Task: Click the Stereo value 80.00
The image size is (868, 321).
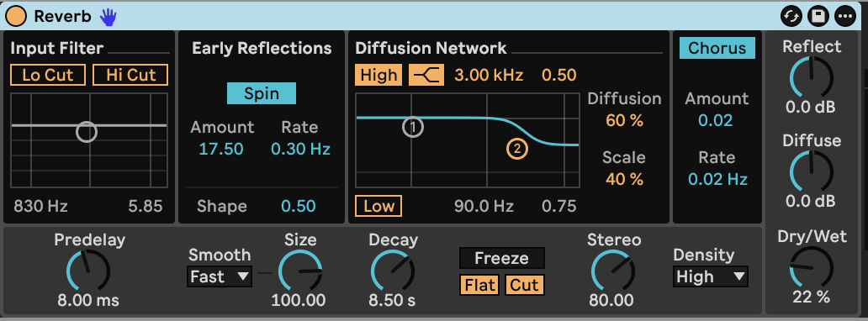Action: click(611, 301)
